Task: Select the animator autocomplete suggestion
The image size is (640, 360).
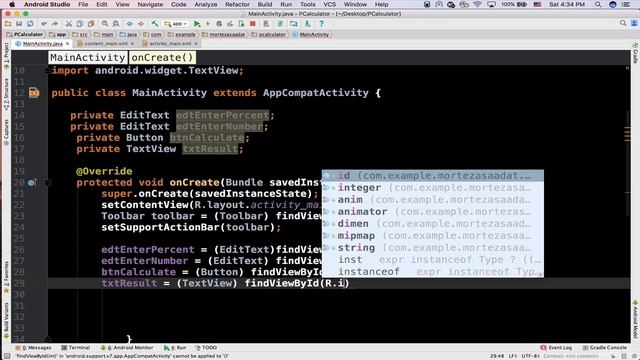Action: pyautogui.click(x=433, y=212)
